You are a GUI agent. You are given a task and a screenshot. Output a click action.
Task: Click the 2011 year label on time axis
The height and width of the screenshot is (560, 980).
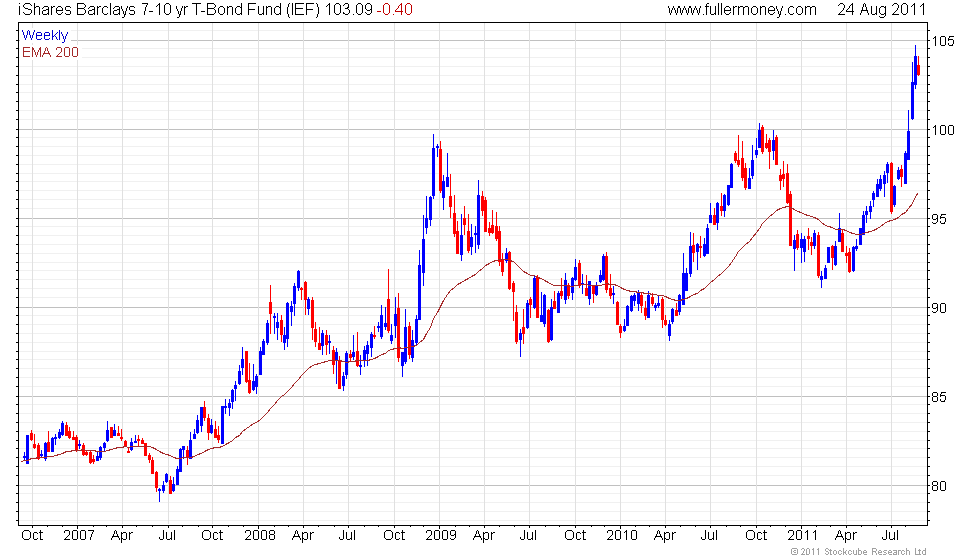pyautogui.click(x=802, y=536)
